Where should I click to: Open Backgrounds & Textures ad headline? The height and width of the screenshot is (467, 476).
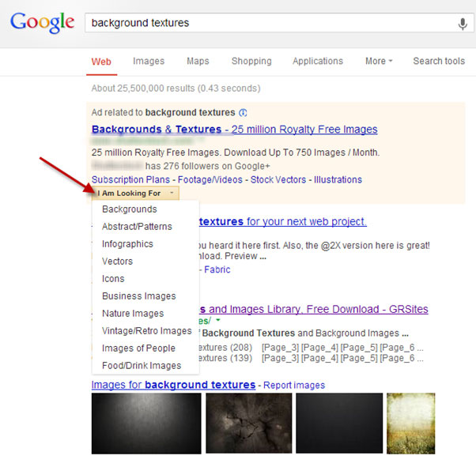pos(234,130)
